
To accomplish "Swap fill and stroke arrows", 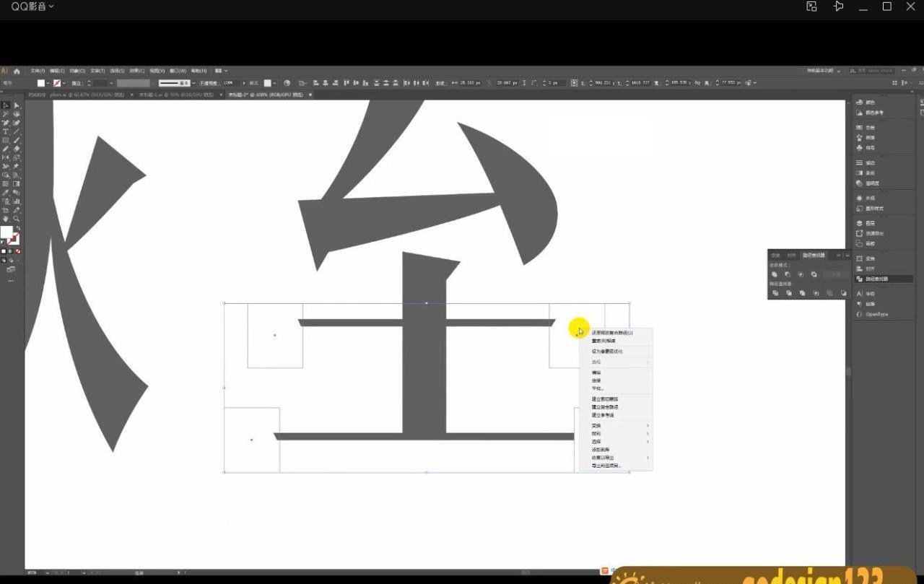I will point(18,229).
